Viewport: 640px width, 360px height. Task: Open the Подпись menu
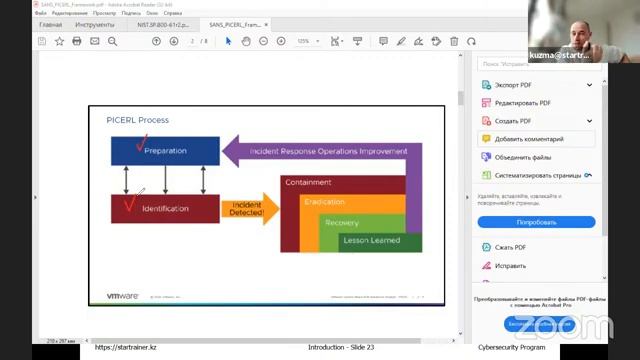(x=131, y=13)
